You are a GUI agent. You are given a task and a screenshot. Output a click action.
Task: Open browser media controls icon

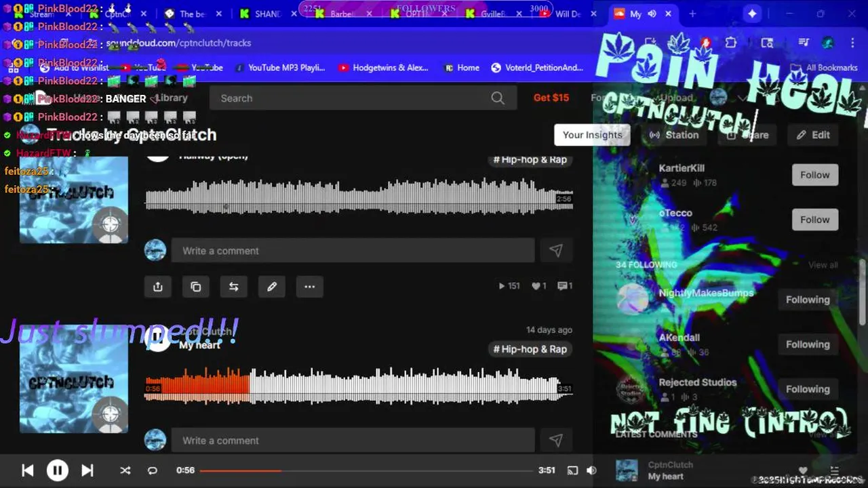tap(804, 43)
